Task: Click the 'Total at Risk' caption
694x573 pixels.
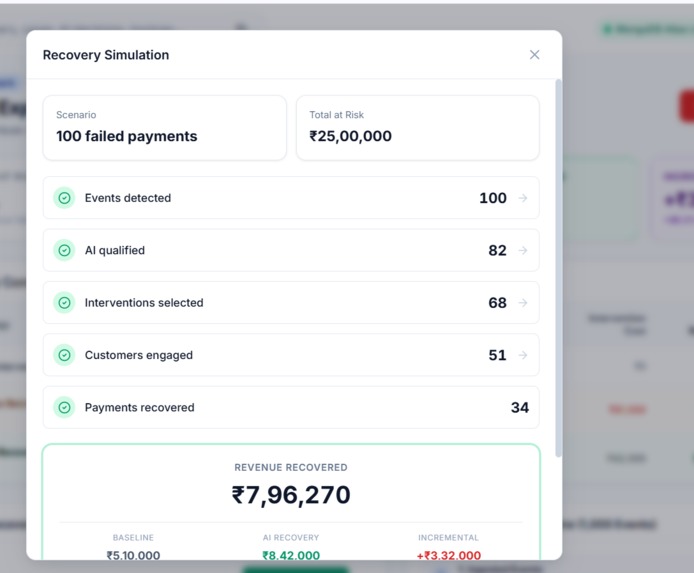Action: [x=336, y=115]
